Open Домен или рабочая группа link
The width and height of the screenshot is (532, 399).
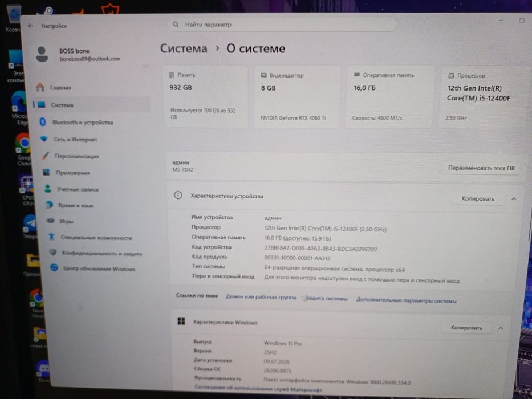[x=261, y=297]
